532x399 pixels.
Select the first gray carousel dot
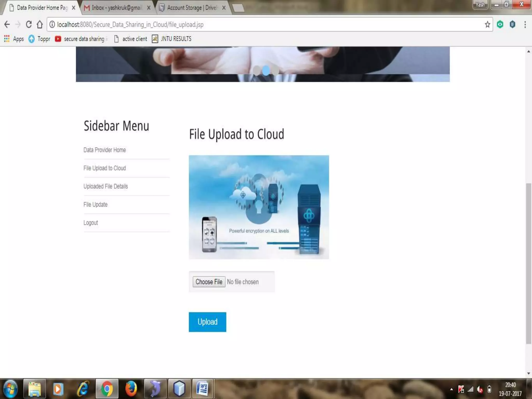point(256,70)
